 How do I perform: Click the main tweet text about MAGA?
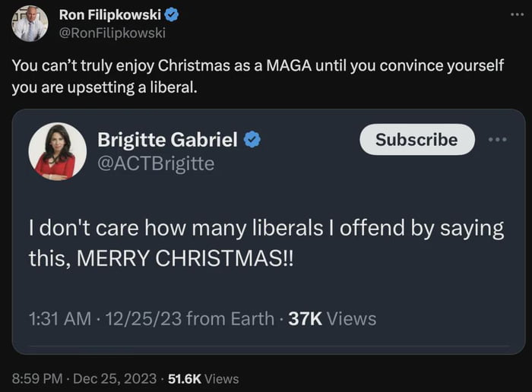point(257,76)
